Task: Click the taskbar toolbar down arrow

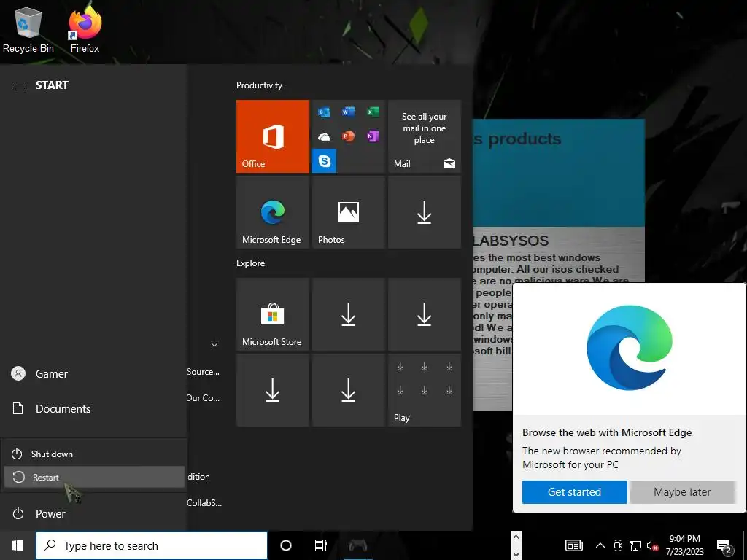Action: (516, 553)
